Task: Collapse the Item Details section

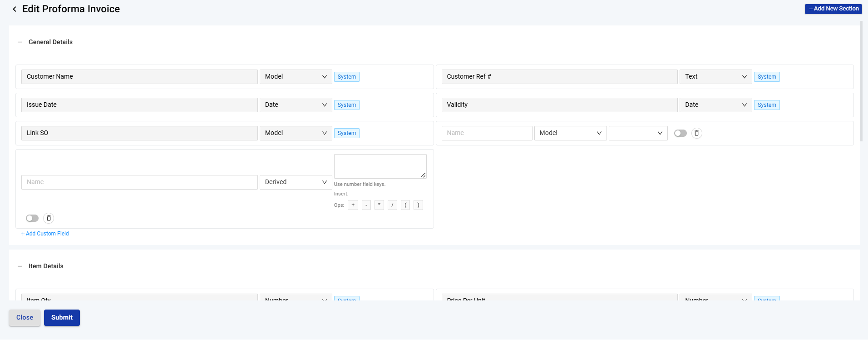Action: click(x=20, y=266)
